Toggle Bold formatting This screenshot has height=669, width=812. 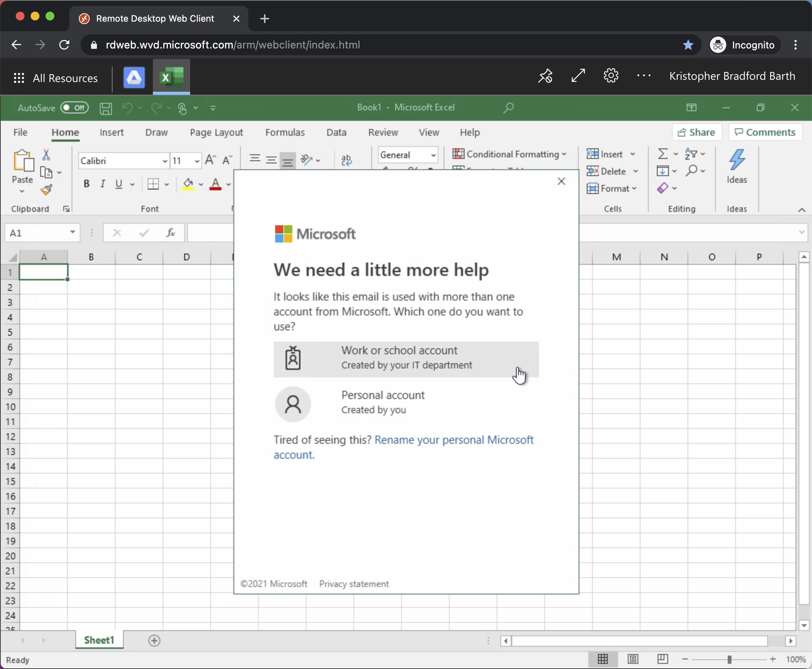pyautogui.click(x=86, y=184)
